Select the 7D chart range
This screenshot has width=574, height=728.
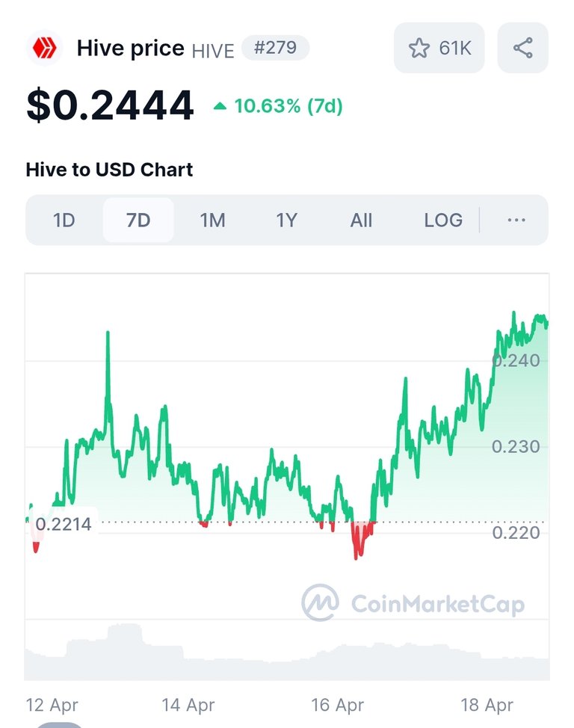coord(138,220)
